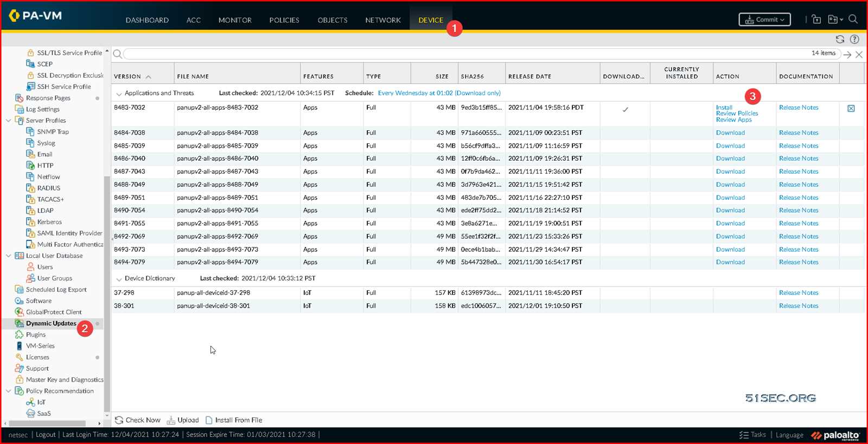The height and width of the screenshot is (444, 868).
Task: Click the sidebar horizontal scrollbar
Action: click(48, 423)
